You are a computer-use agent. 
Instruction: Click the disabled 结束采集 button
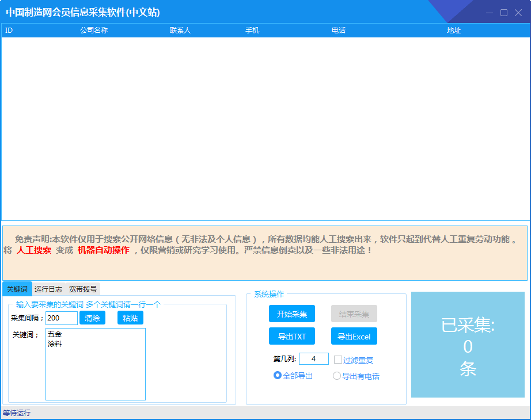(354, 314)
